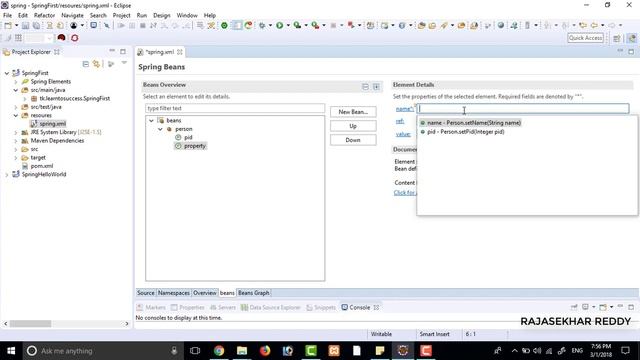Collapse the resoures folder
The image size is (640, 360).
coord(16,116)
